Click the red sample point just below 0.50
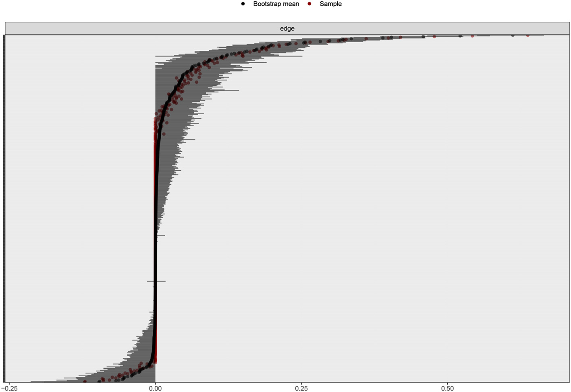The image size is (571, 392). tap(434, 37)
